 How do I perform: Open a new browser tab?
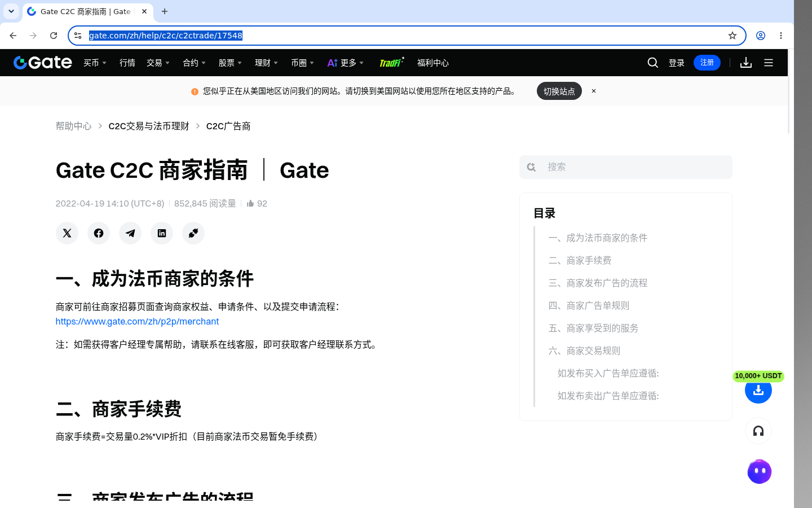[165, 11]
